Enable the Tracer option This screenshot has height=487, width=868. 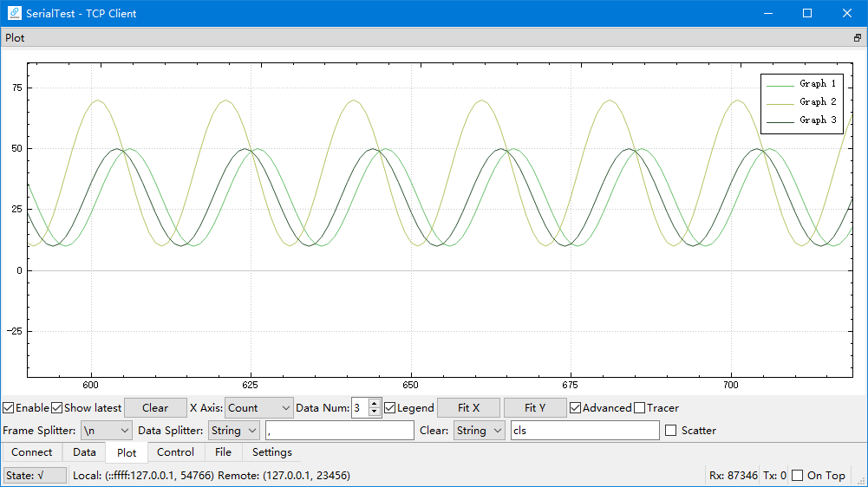pyautogui.click(x=640, y=408)
